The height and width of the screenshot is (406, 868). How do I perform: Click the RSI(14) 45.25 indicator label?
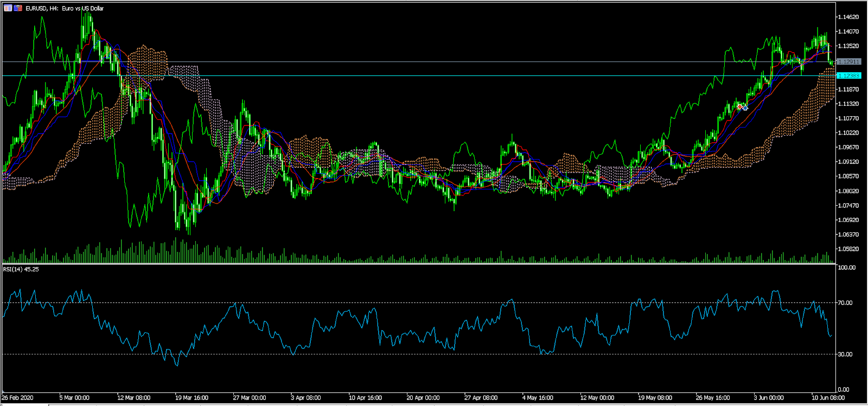(21, 269)
